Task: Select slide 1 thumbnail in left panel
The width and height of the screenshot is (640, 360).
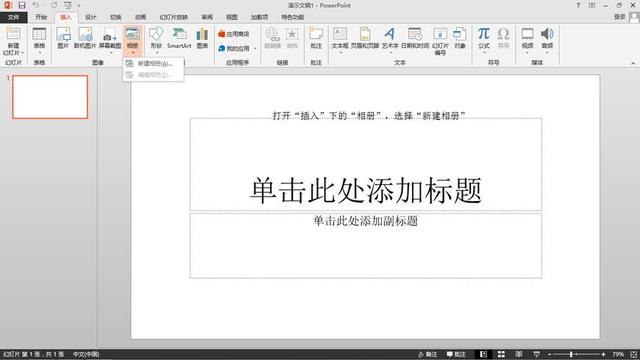Action: [50, 97]
